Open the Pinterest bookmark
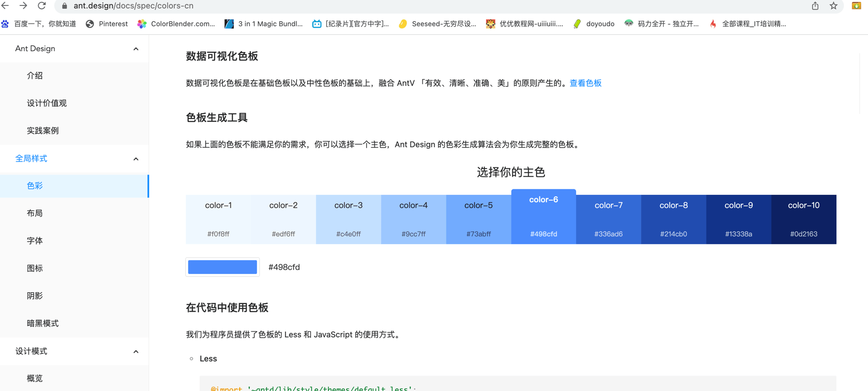The image size is (868, 391). click(107, 24)
